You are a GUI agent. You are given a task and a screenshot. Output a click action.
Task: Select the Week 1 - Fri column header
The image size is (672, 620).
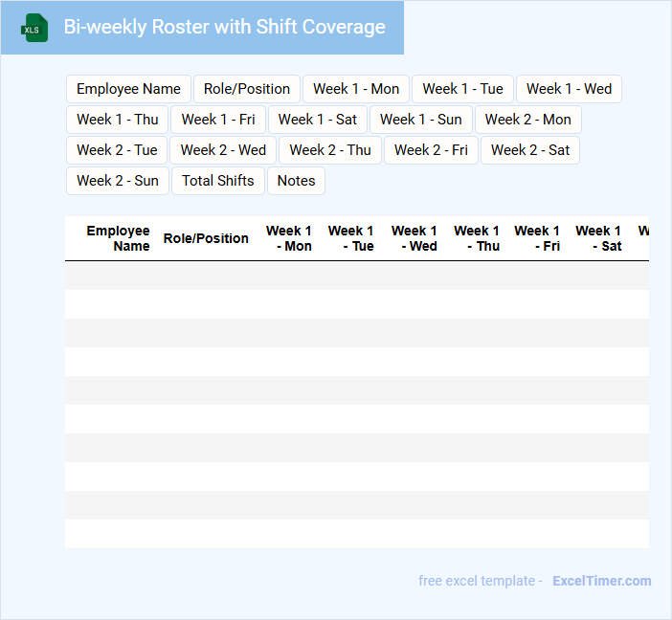(537, 238)
